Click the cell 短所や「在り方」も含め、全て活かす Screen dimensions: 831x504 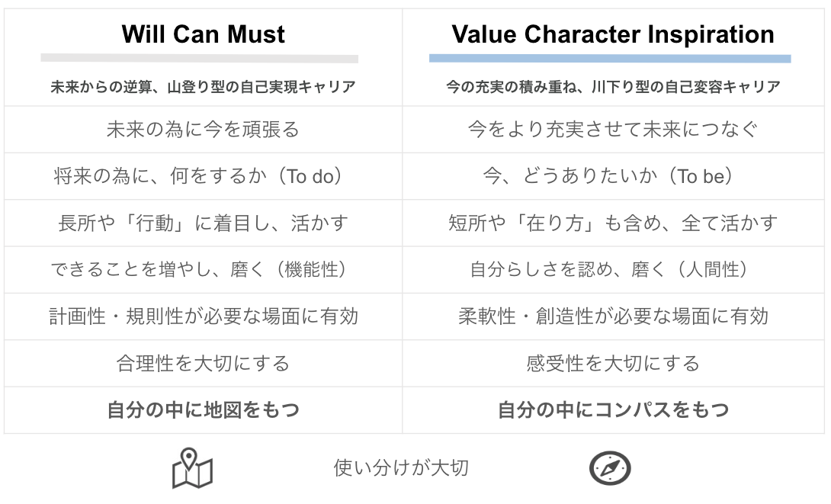[x=613, y=223]
